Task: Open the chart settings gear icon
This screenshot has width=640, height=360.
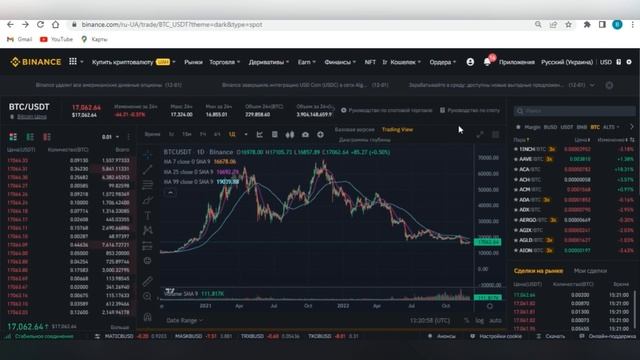Action: coord(489,306)
